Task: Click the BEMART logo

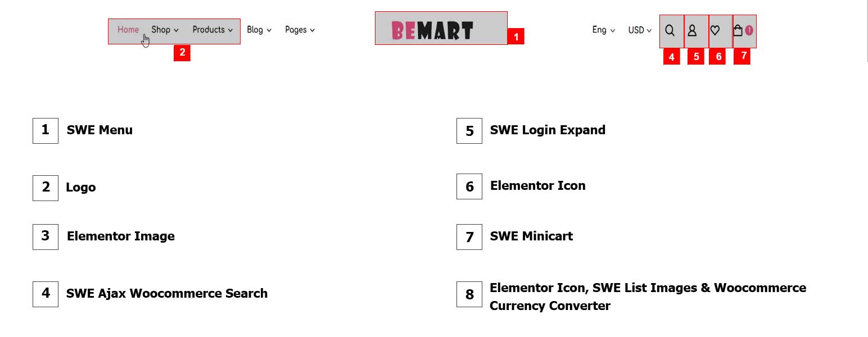Action: (432, 30)
